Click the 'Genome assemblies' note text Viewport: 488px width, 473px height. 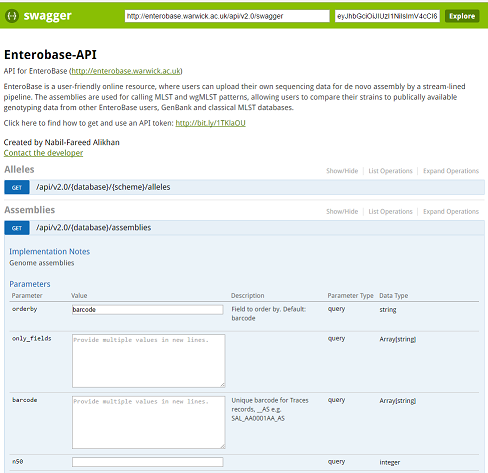point(42,263)
